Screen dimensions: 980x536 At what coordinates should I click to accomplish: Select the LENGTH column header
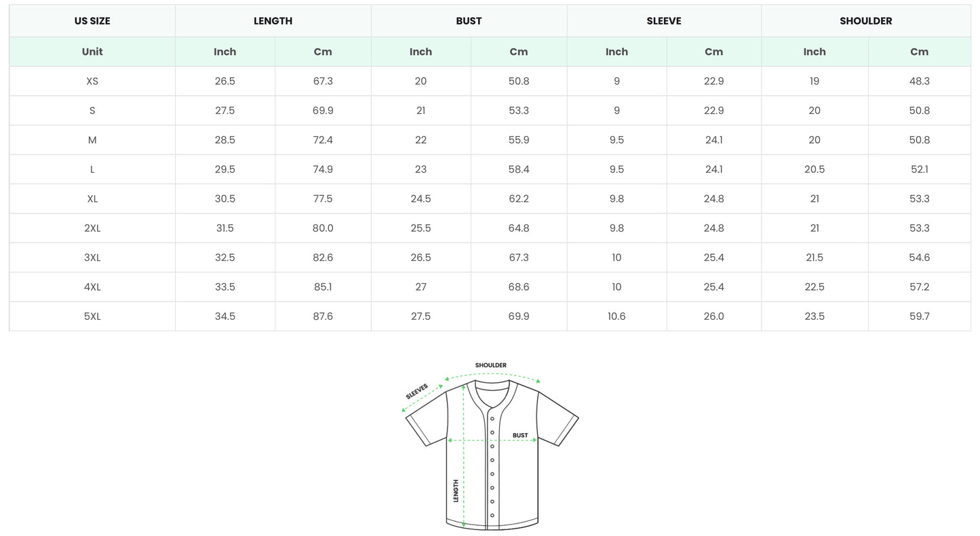(273, 21)
